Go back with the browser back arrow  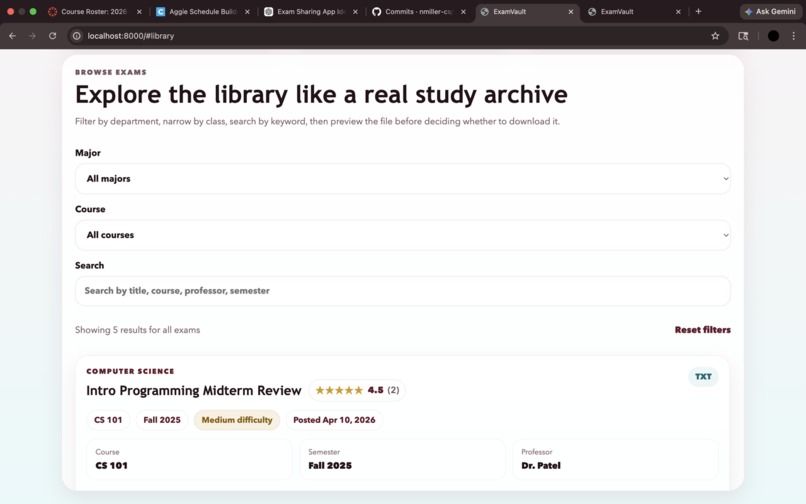tap(12, 36)
